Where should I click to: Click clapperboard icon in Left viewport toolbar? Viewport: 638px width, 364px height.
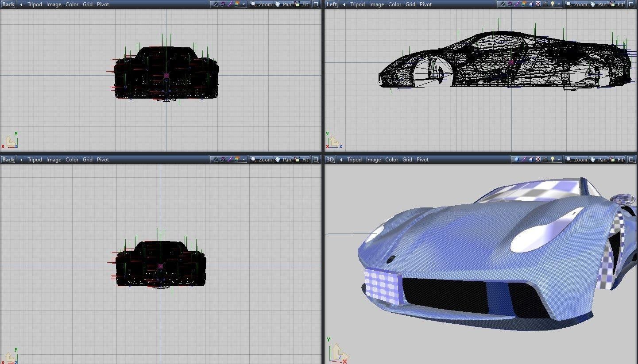coord(545,4)
